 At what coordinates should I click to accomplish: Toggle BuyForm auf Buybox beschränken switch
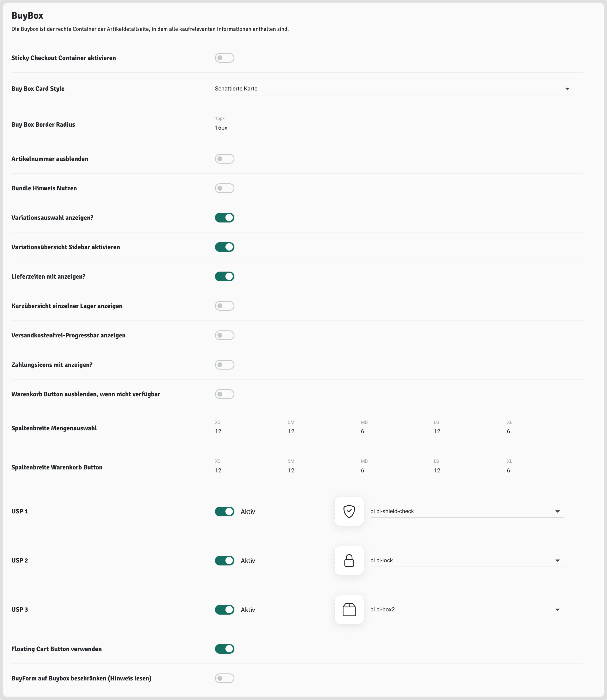pos(224,678)
